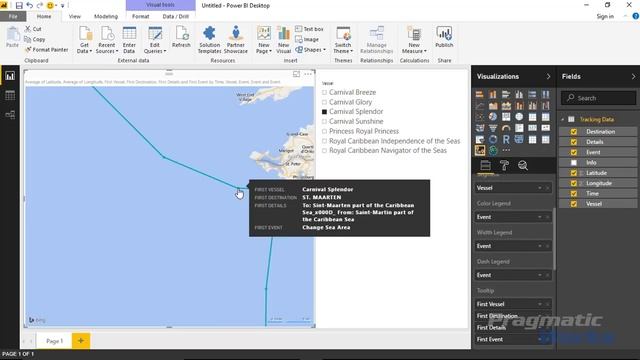Open Partner Showcase
The image size is (640, 360).
pyautogui.click(x=236, y=40)
